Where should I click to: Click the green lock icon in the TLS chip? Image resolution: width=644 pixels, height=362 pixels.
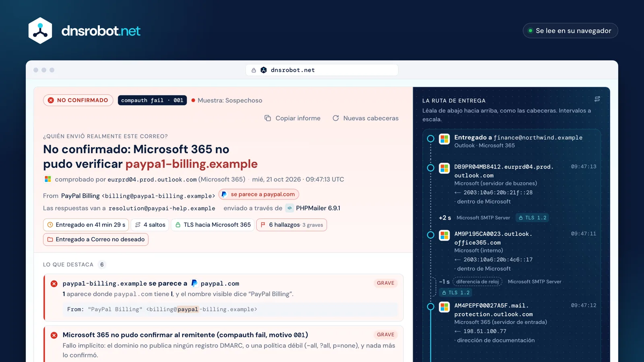click(178, 225)
